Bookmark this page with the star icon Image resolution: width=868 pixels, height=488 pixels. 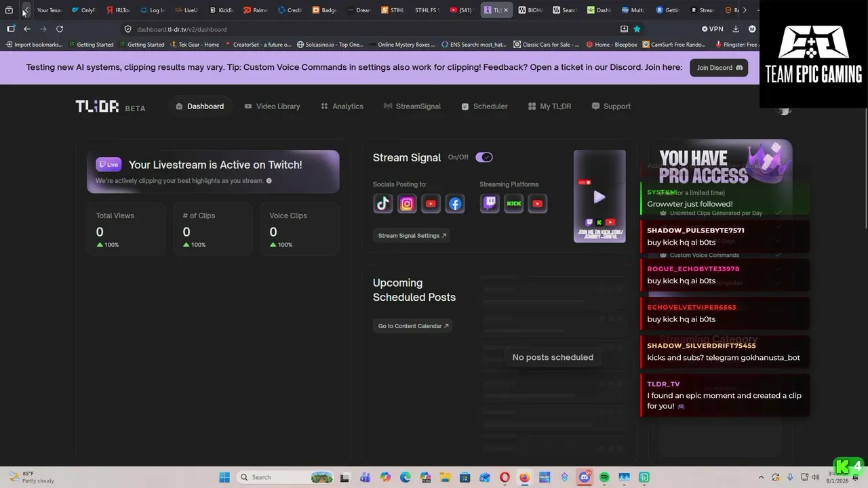pyautogui.click(x=637, y=29)
